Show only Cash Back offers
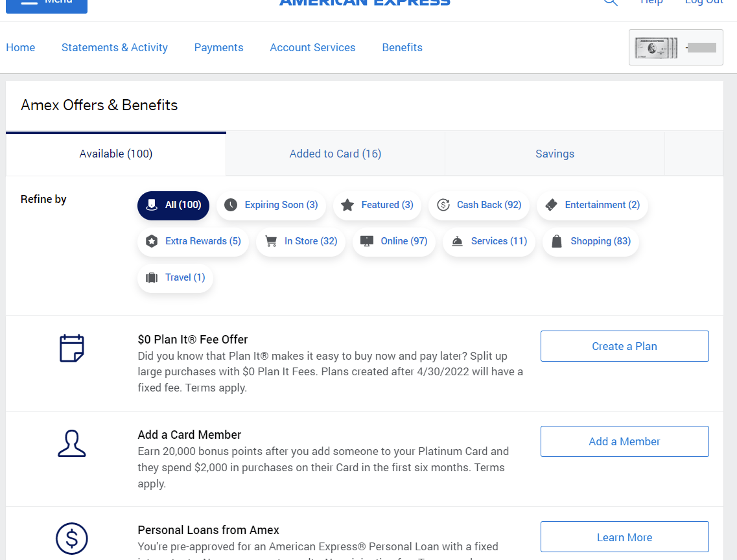 479,205
